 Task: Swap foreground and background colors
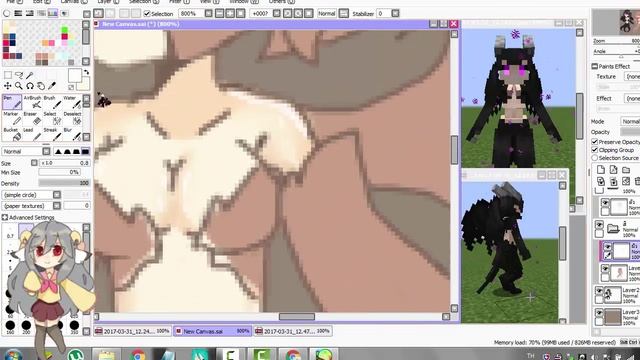pyautogui.click(x=87, y=72)
